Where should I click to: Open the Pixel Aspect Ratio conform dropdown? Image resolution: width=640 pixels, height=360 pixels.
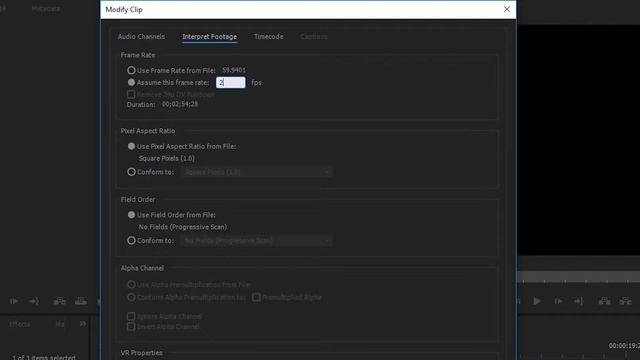click(x=256, y=172)
